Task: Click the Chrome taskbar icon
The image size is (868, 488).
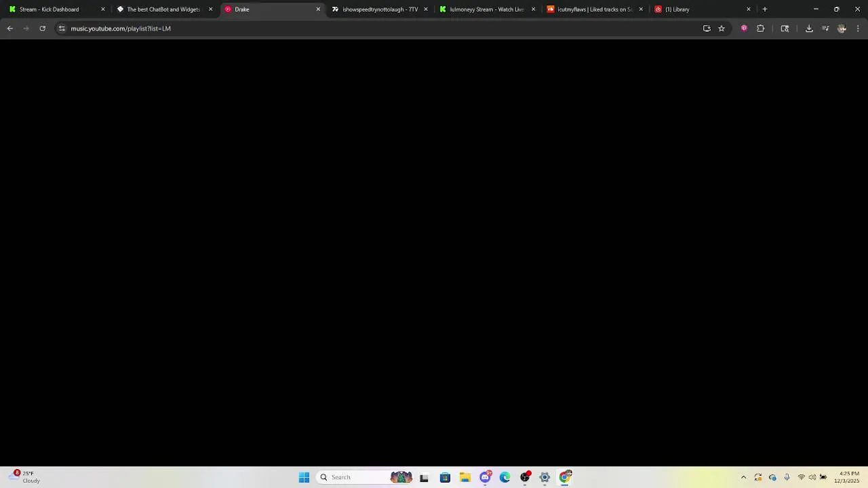Action: tap(565, 477)
